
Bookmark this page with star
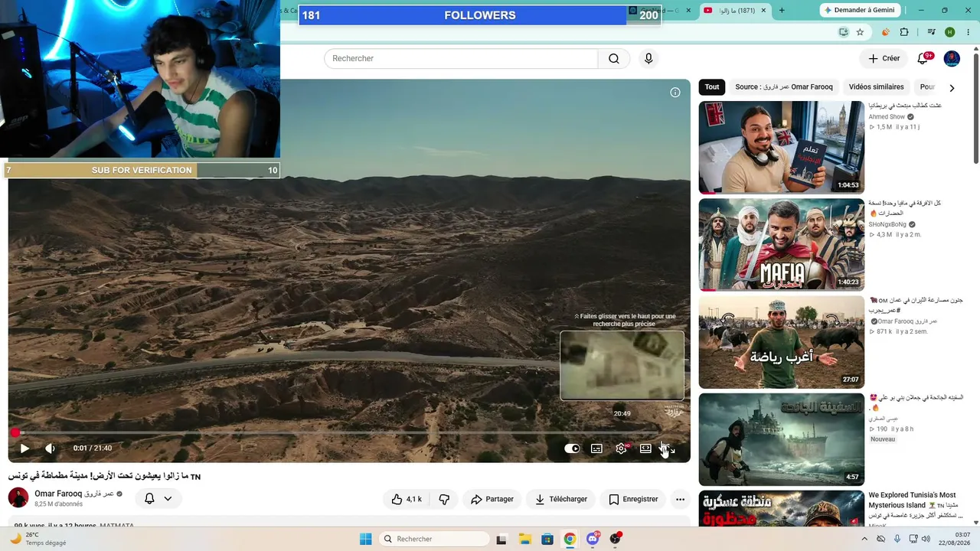click(x=860, y=32)
